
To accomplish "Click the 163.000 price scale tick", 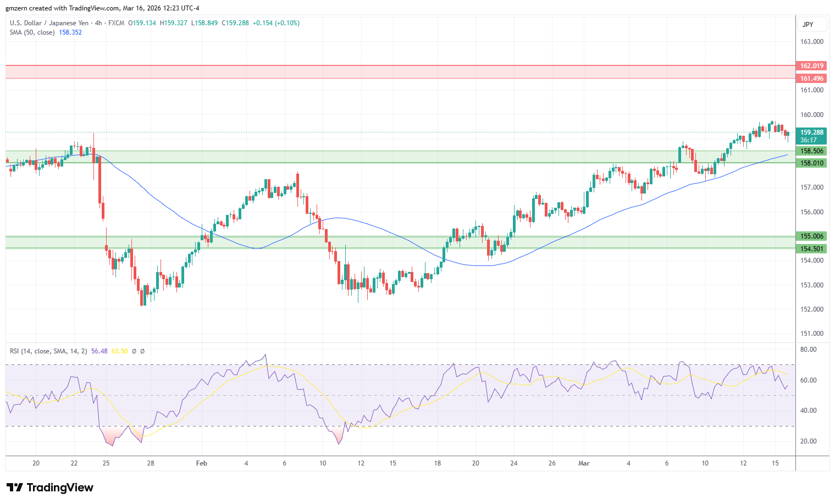I will click(812, 42).
